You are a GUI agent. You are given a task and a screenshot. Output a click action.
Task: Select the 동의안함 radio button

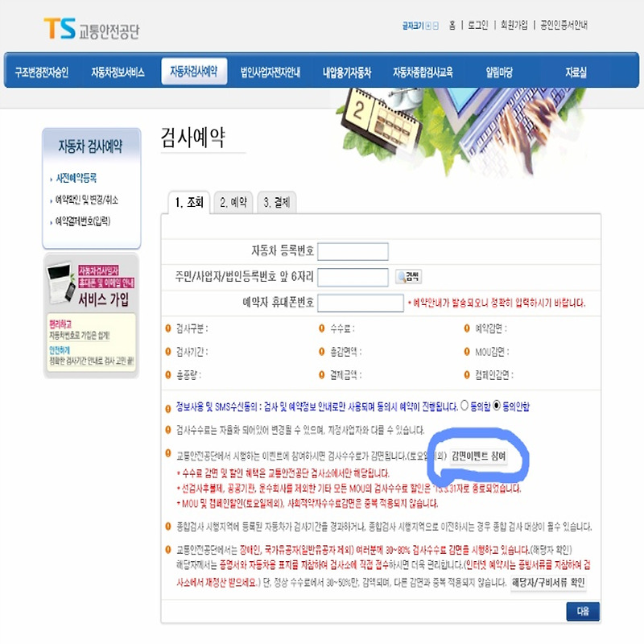tap(497, 406)
